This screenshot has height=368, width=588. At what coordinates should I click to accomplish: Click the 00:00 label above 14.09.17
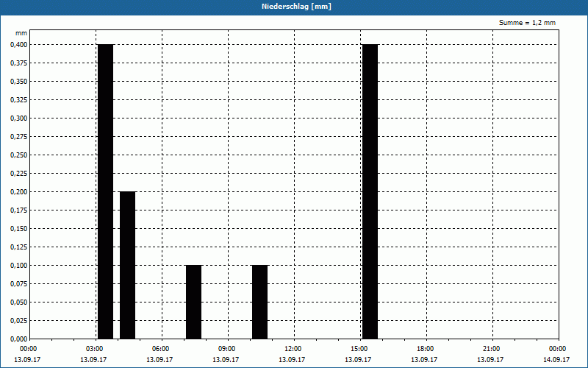[x=558, y=349]
